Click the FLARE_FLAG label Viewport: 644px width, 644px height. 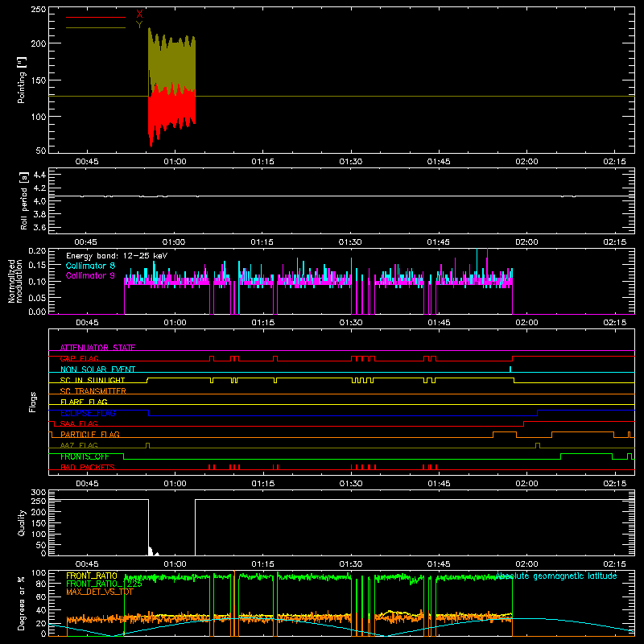84,402
